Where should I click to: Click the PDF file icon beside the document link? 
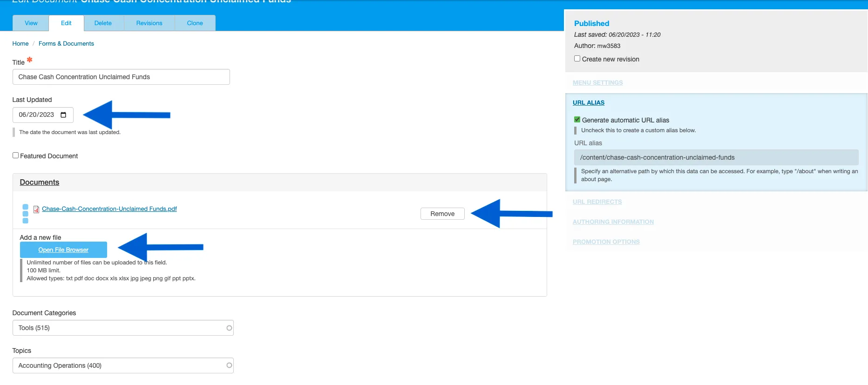click(36, 209)
